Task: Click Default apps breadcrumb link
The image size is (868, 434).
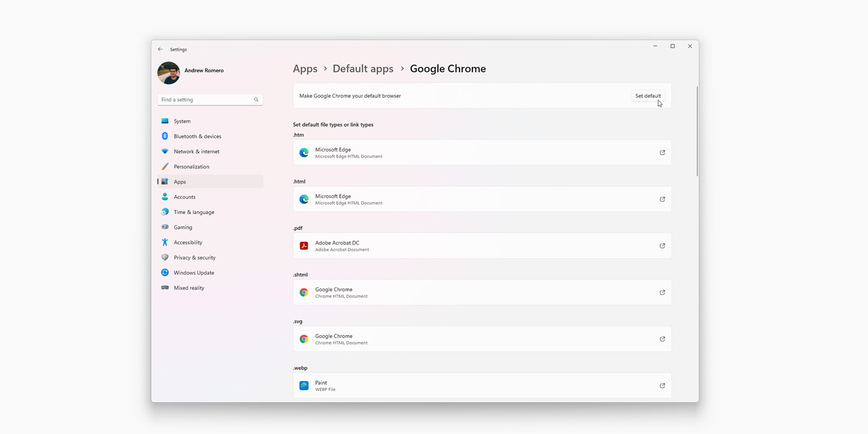Action: click(363, 69)
